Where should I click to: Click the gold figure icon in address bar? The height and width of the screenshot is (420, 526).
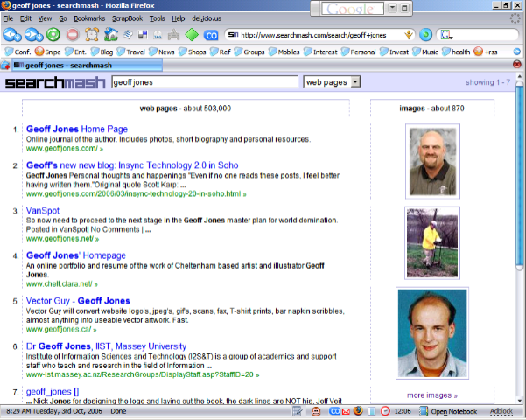408,34
